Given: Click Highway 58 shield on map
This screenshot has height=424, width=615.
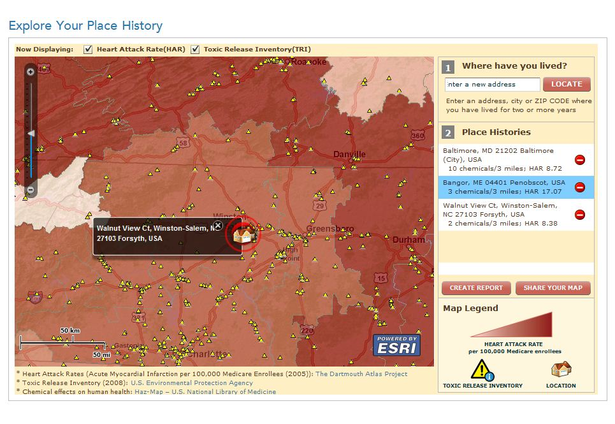Looking at the screenshot, I should point(184,144).
